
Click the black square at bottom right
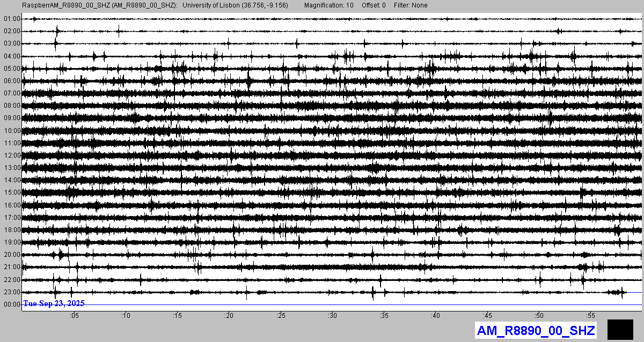[620, 329]
